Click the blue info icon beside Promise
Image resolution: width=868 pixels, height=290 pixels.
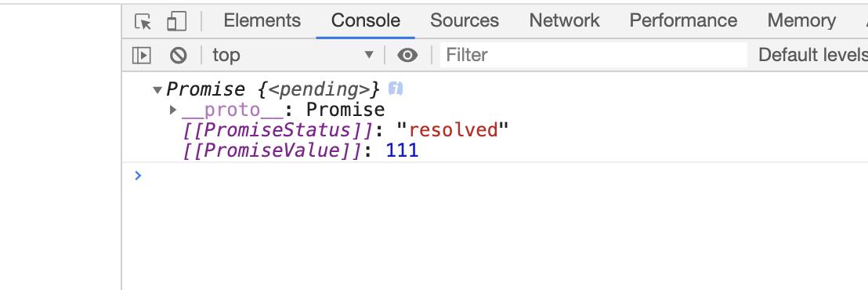coord(396,89)
